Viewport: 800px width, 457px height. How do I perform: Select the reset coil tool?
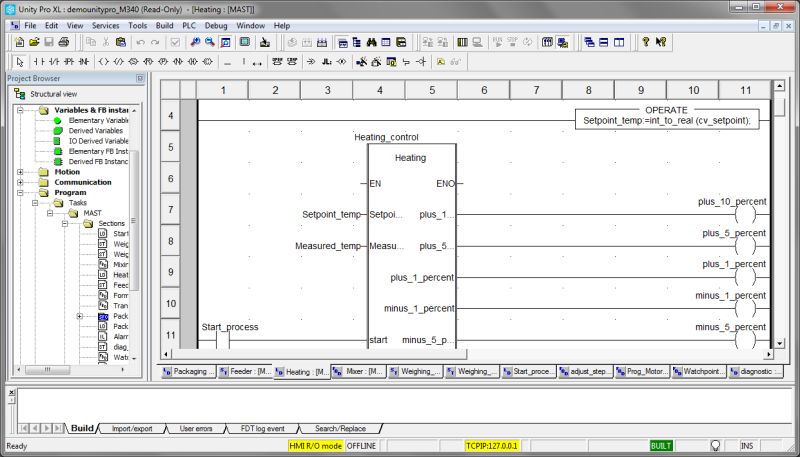click(148, 62)
